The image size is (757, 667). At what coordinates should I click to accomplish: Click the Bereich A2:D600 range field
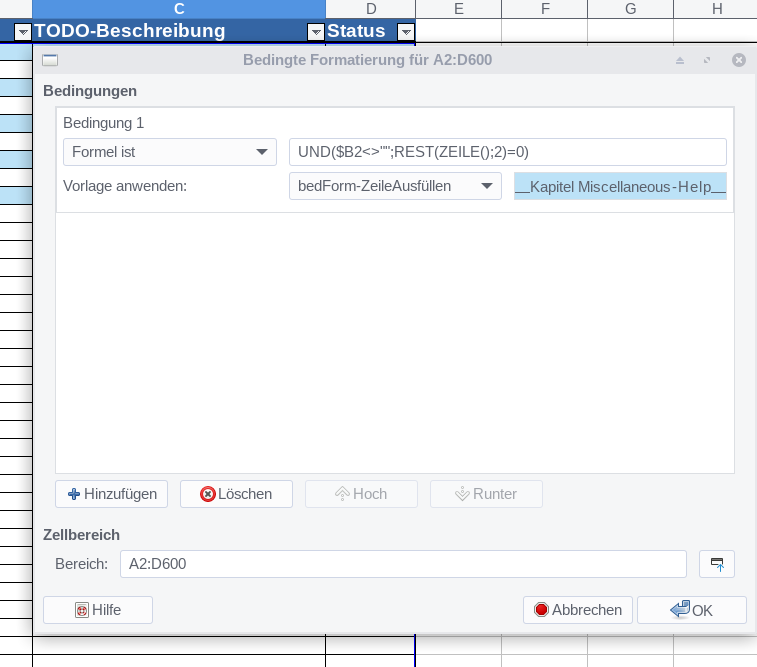click(403, 564)
